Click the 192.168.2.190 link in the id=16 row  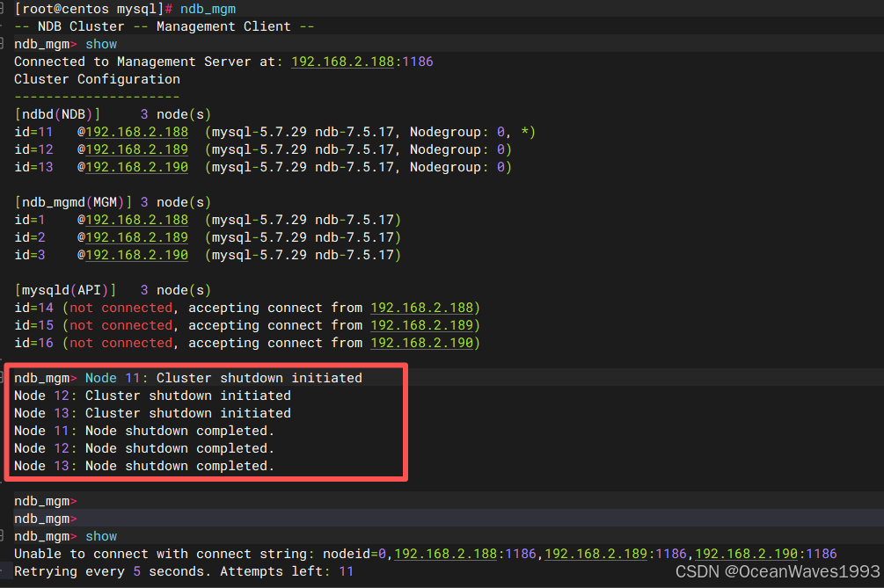pyautogui.click(x=421, y=343)
